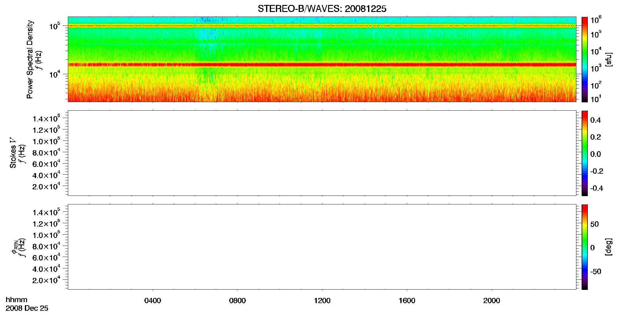This screenshot has height=332, width=644.
Task: Click the [deg] unit label
Action: tap(608, 247)
